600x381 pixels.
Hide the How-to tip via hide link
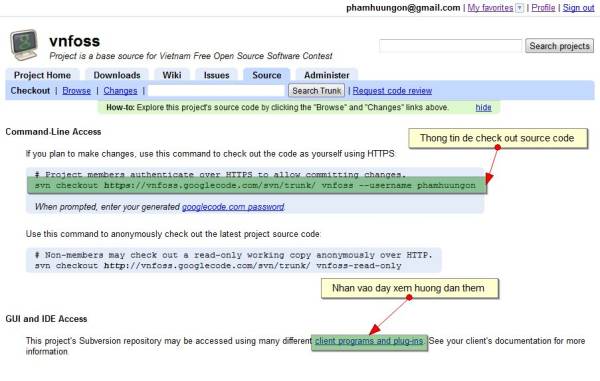483,107
